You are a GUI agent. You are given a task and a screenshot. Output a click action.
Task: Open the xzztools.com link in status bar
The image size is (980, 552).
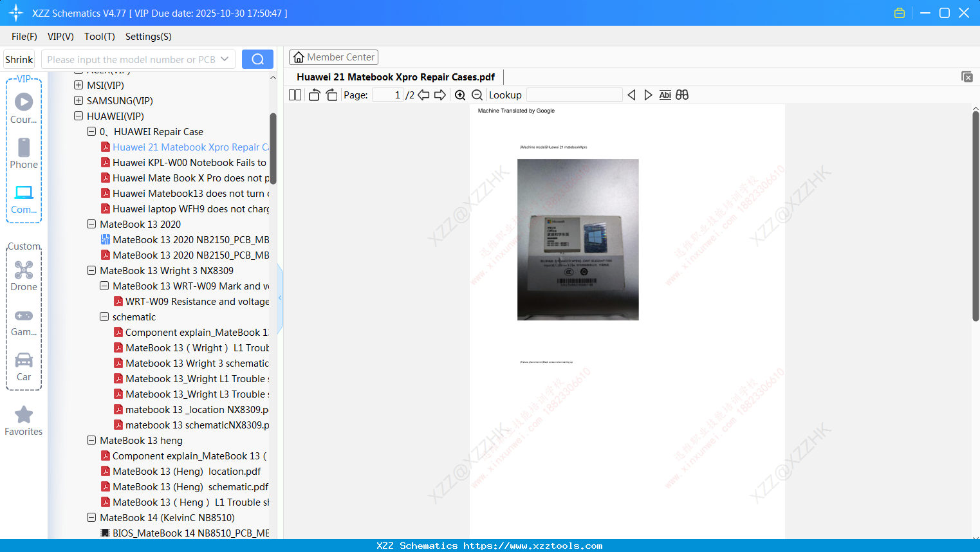pos(533,546)
